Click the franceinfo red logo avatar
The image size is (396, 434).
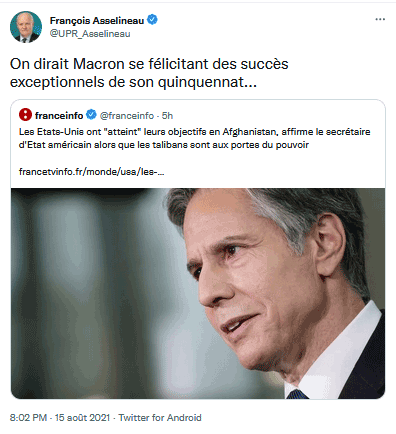[x=25, y=115]
